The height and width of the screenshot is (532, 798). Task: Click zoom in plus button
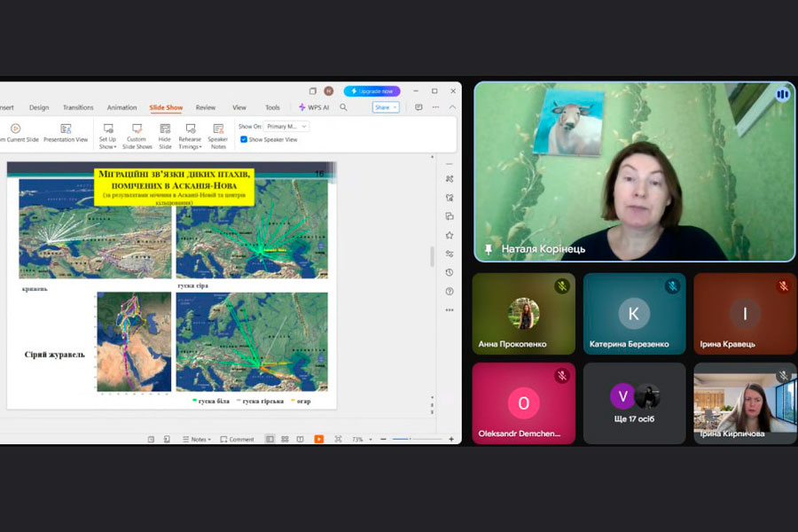point(451,439)
